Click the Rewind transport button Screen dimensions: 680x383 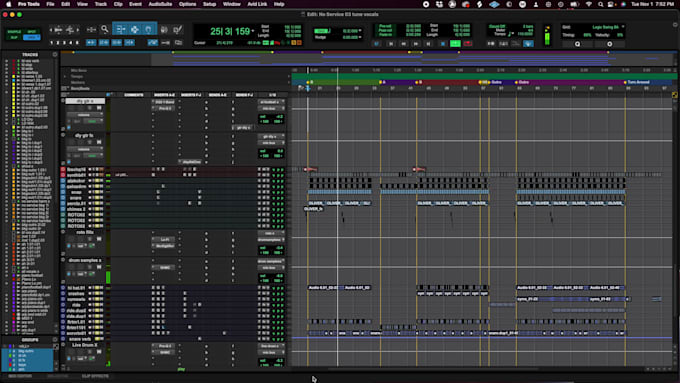[403, 44]
